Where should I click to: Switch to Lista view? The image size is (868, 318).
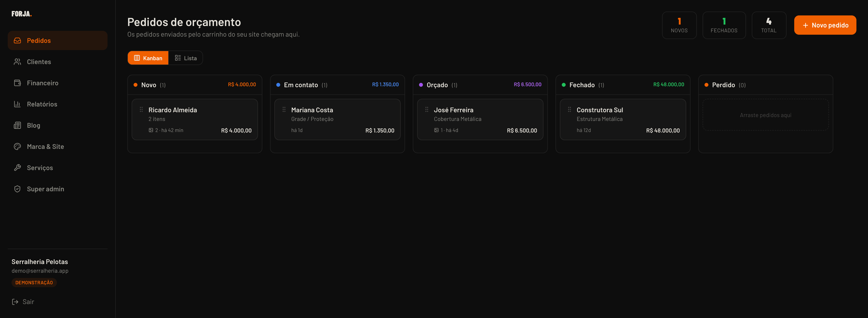[186, 58]
